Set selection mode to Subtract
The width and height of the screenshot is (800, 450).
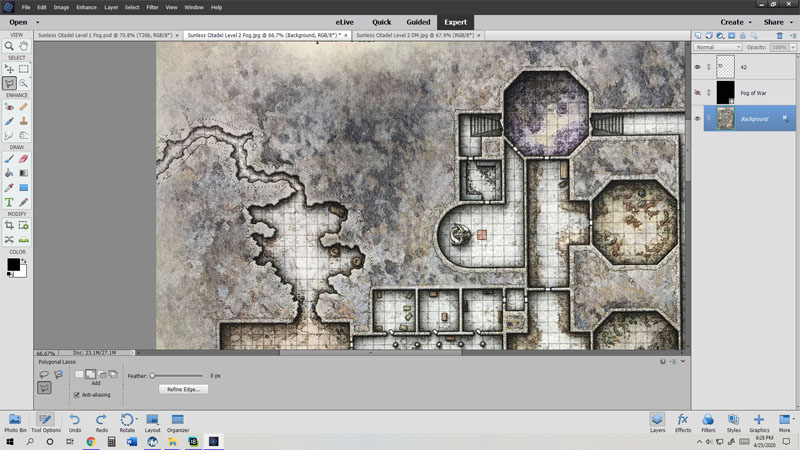pyautogui.click(x=102, y=374)
